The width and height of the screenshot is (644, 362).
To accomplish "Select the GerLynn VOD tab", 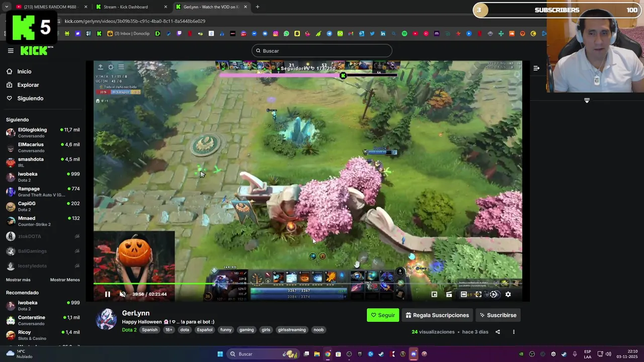I will 211,7.
